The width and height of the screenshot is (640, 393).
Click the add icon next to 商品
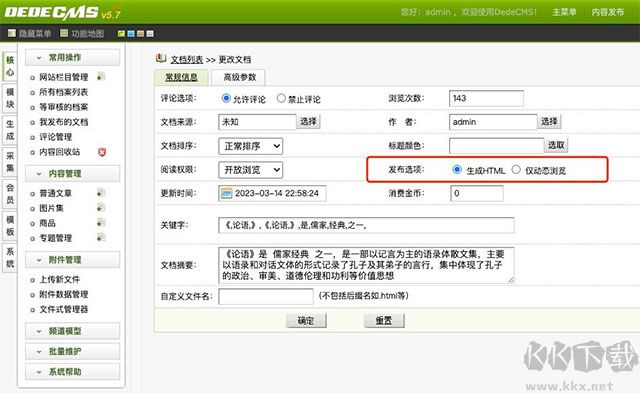101,222
